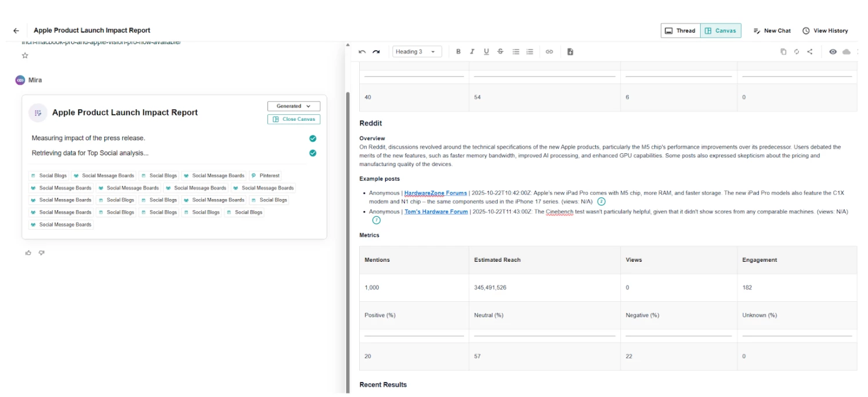Click the truncated macbook-pro URL link
The image size is (868, 397).
tap(102, 42)
